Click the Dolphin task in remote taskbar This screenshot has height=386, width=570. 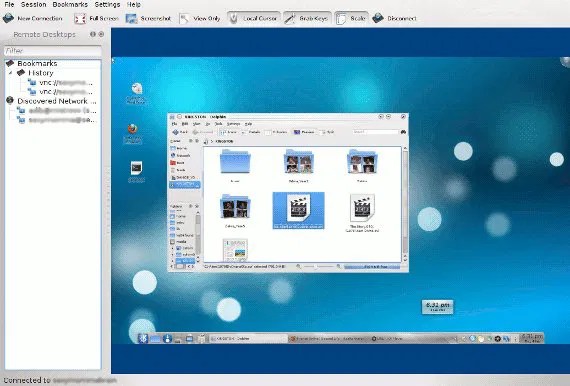pyautogui.click(x=248, y=338)
